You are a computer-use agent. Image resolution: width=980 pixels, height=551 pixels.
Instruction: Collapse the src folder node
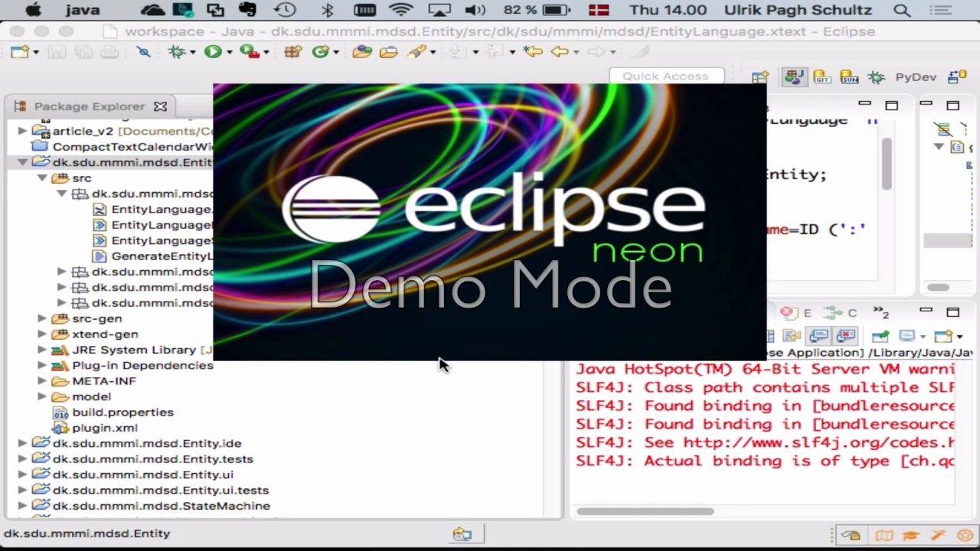42,178
